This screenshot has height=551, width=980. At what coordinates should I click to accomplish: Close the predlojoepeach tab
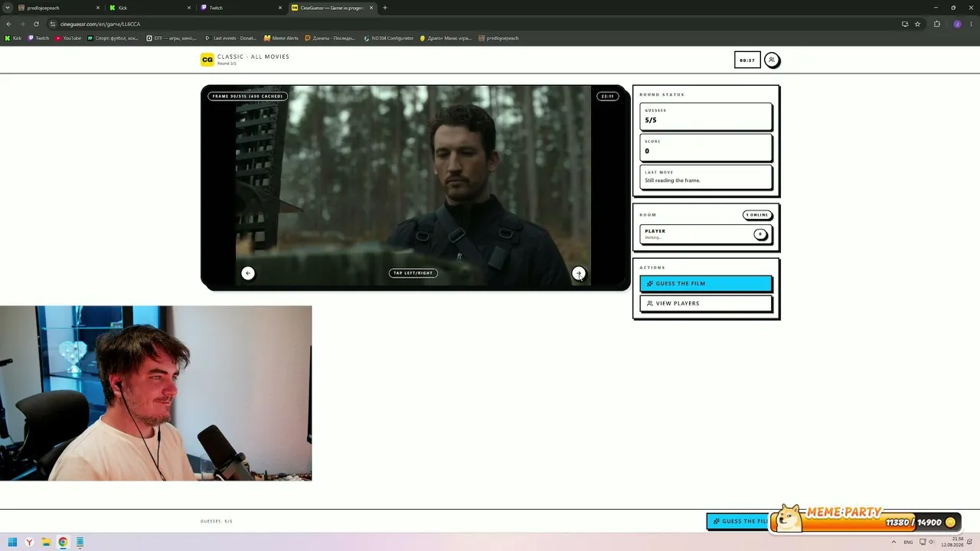[98, 8]
